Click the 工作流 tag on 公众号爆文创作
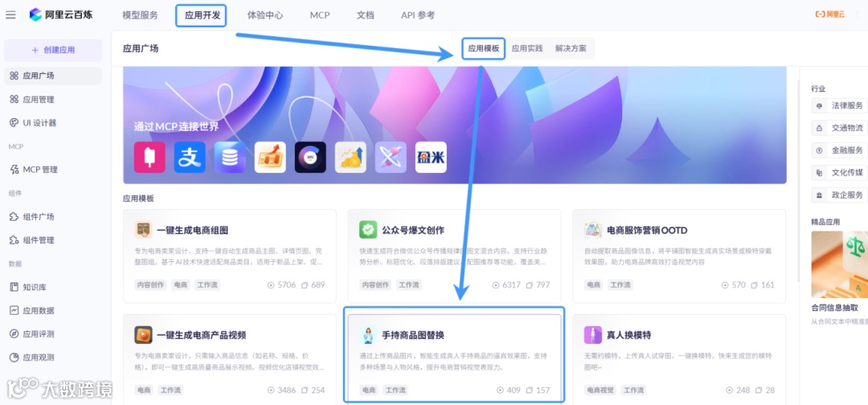The image size is (868, 405). [408, 285]
